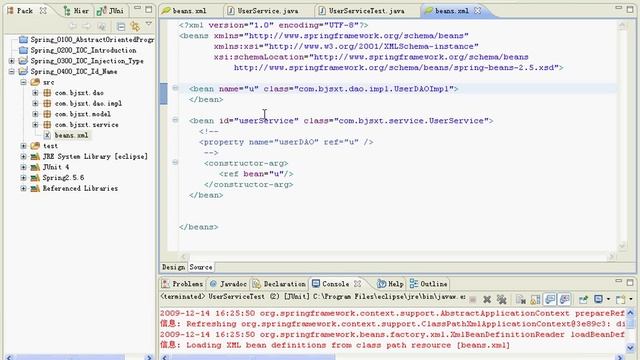The image size is (640, 360).
Task: Click the Terminate console button
Action: coord(473,300)
